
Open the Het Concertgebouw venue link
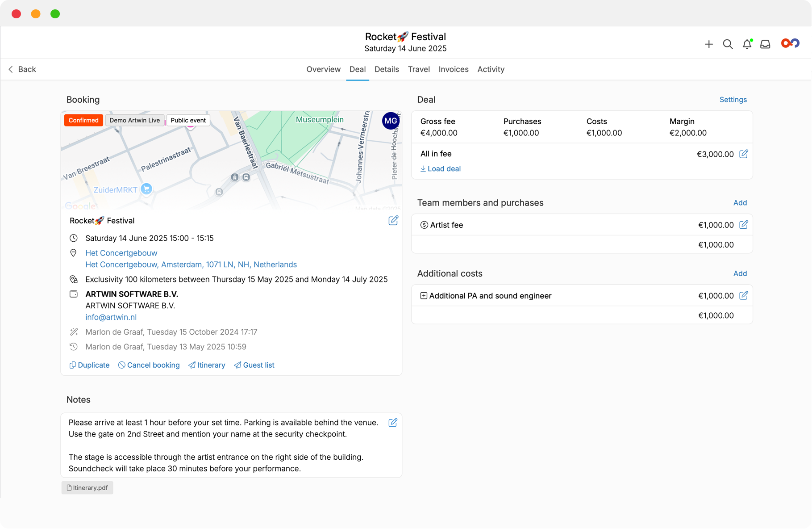(121, 253)
